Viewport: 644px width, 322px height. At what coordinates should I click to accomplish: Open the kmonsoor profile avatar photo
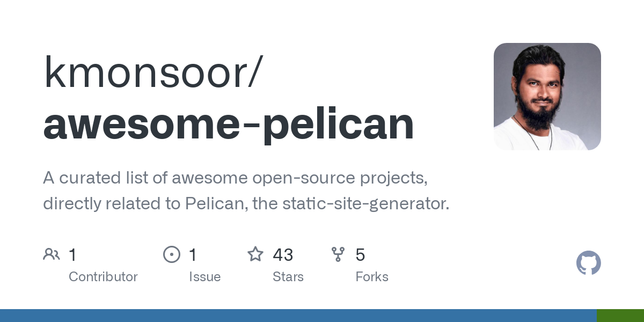547,97
